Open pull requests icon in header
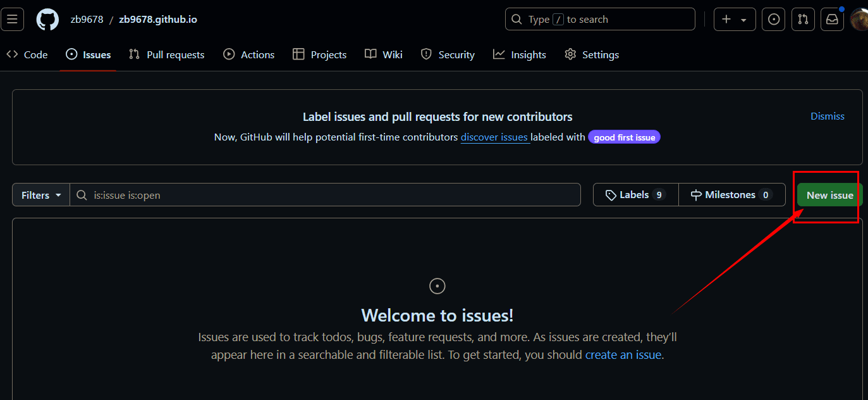Viewport: 868px width, 400px height. (803, 20)
